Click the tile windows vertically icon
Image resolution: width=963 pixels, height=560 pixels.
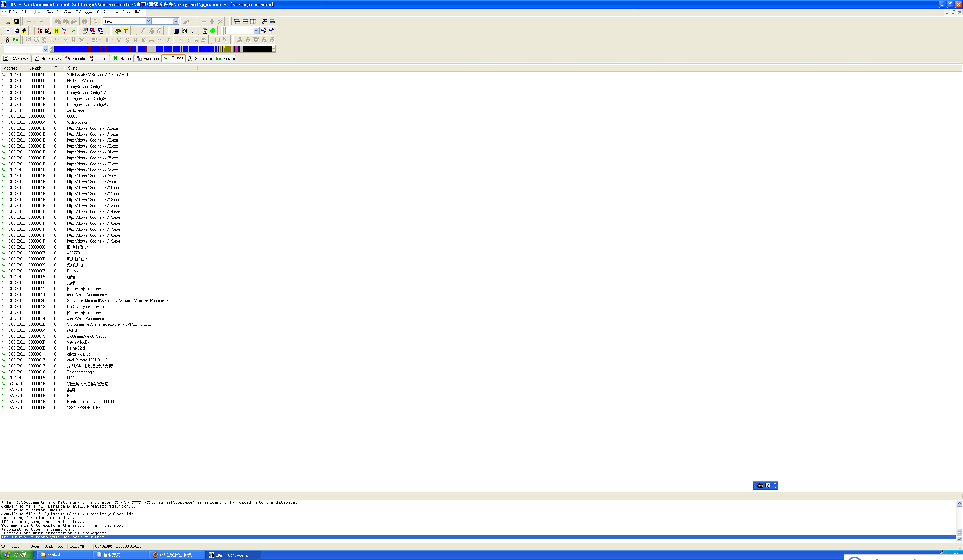[253, 22]
